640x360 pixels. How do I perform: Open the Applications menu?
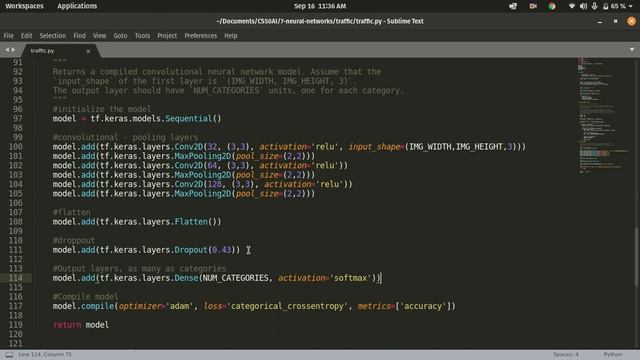(x=77, y=6)
